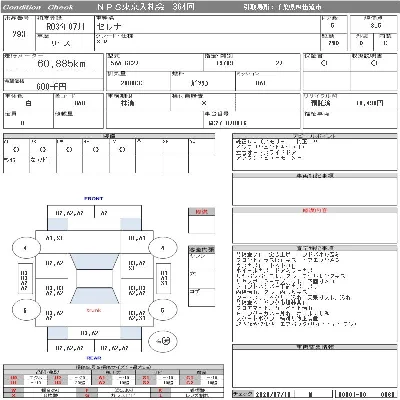This screenshot has height=400, width=400.
Task: Click the registration date R03年07月
Action: coord(65,26)
